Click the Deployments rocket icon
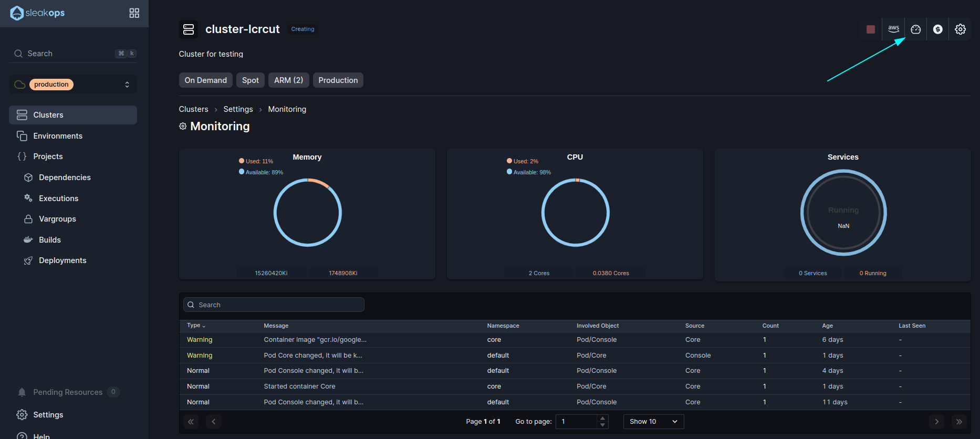This screenshot has height=439, width=980. (x=28, y=260)
